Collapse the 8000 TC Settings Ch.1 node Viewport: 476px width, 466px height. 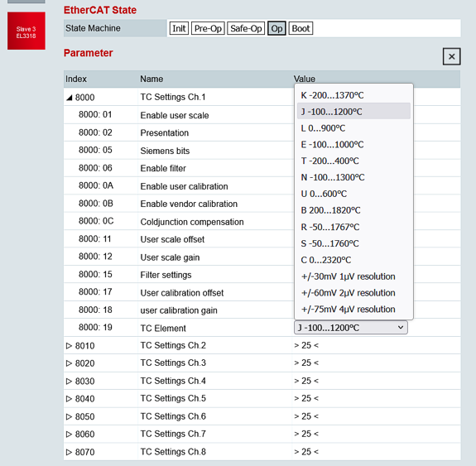click(x=70, y=98)
